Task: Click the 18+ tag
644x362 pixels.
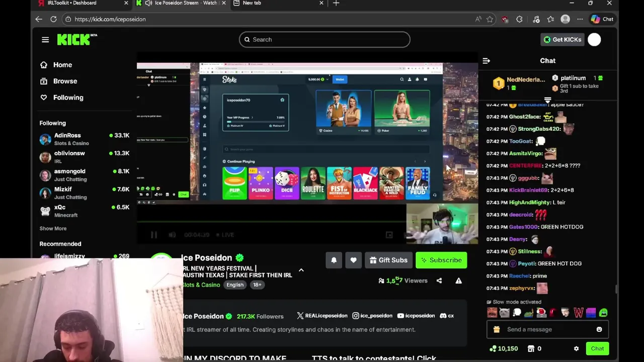Action: point(257,285)
